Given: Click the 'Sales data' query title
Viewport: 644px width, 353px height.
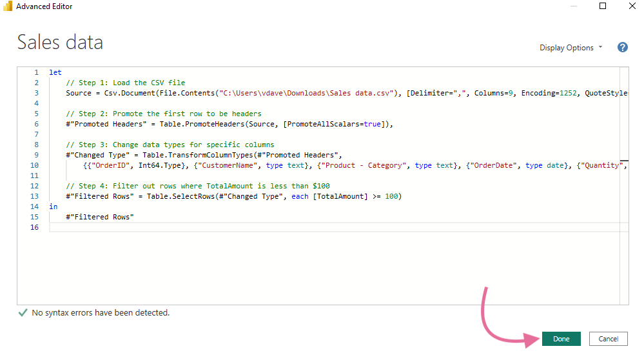Looking at the screenshot, I should tap(60, 42).
